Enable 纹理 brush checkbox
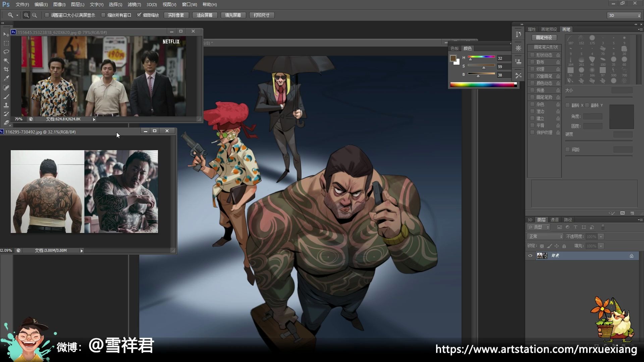 tap(532, 69)
